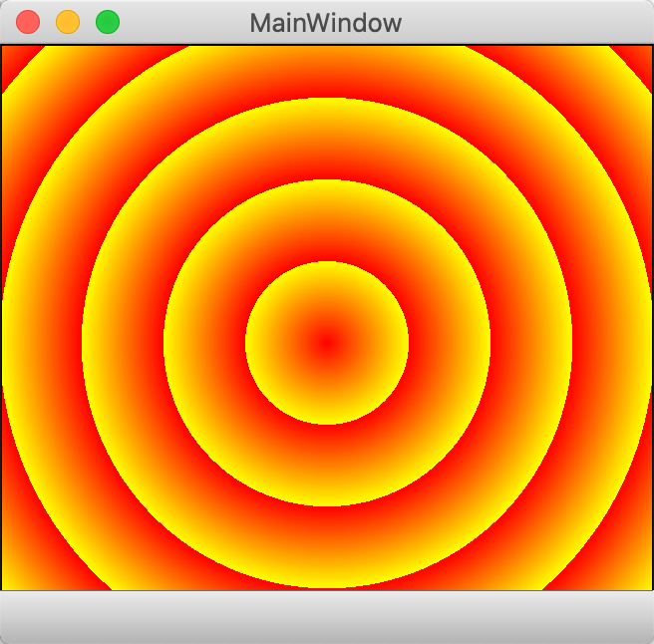Click the MainWindow title text
The image size is (654, 644).
point(326,23)
